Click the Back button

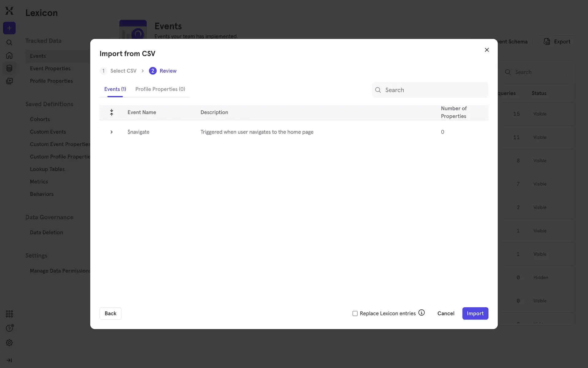point(110,313)
